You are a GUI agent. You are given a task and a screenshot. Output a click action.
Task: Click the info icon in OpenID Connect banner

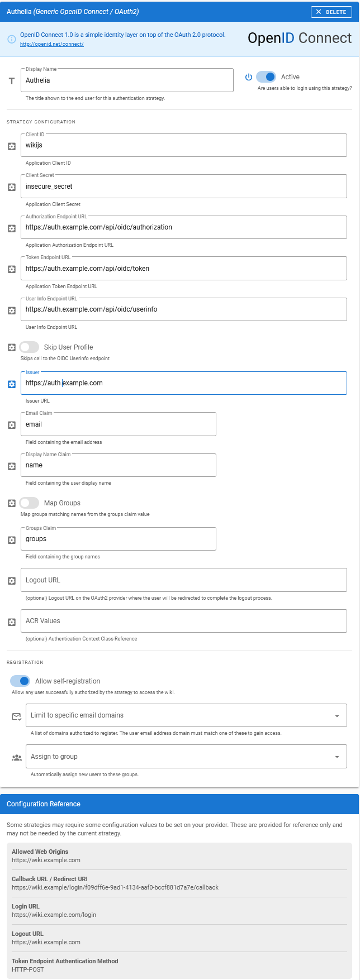12,39
